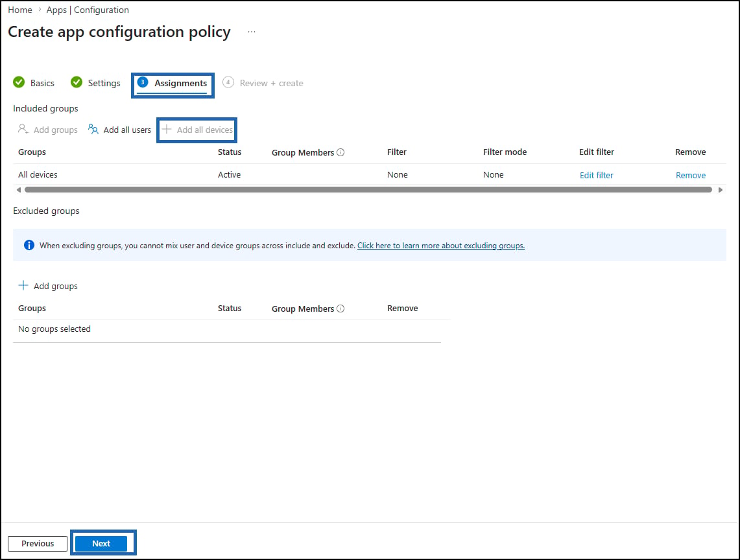Viewport: 740px width, 560px height.
Task: Click the Settings green checkmark icon
Action: coord(77,82)
